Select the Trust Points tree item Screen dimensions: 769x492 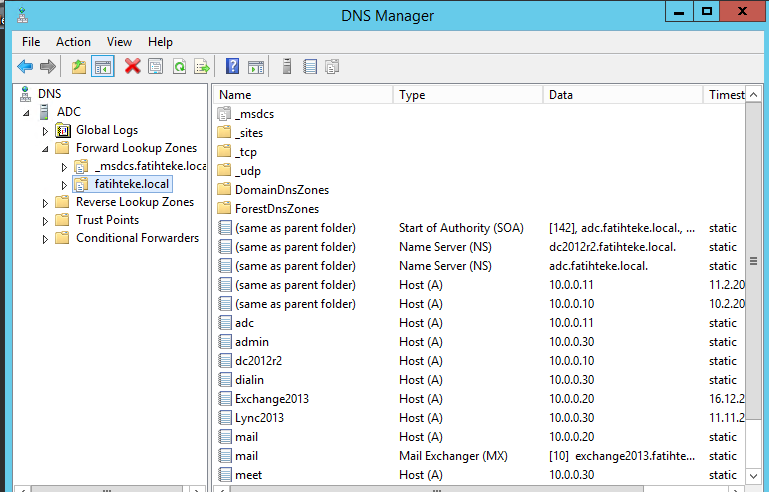(x=107, y=220)
